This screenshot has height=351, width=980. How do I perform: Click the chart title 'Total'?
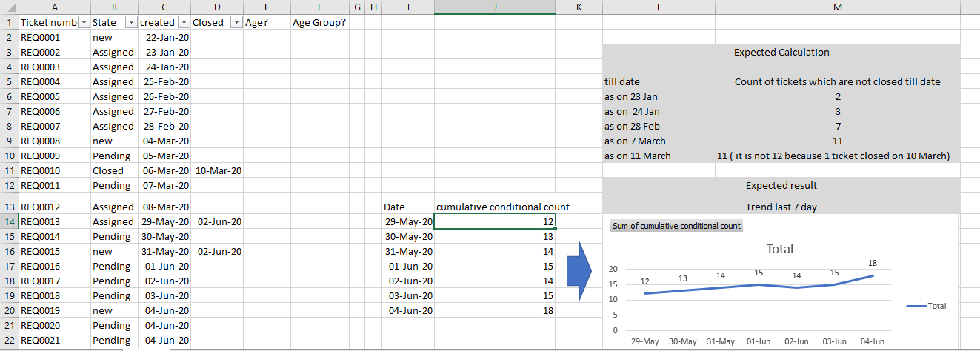(779, 249)
